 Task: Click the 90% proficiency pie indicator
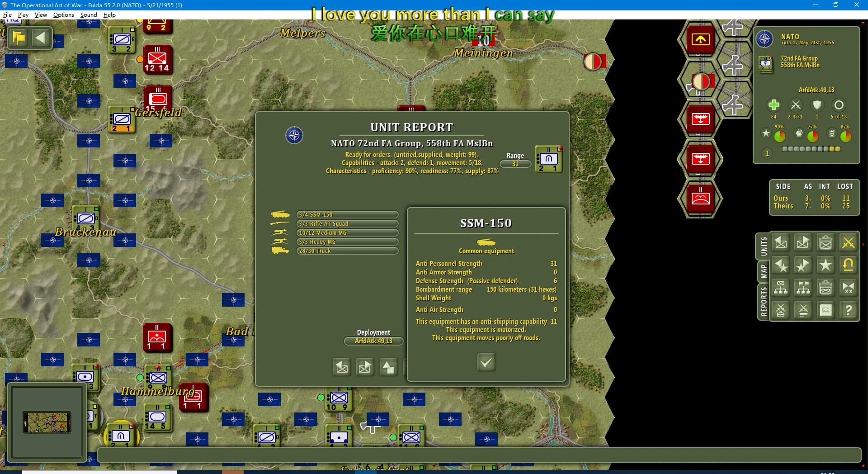click(x=780, y=136)
